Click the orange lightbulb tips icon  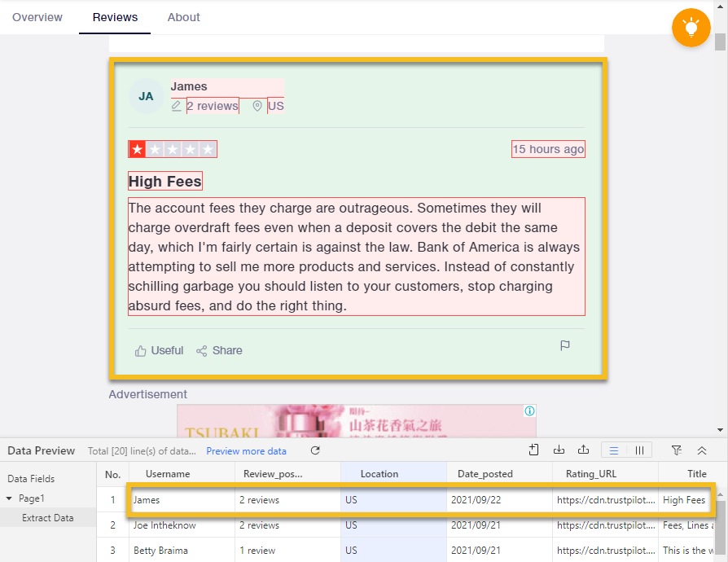[691, 28]
